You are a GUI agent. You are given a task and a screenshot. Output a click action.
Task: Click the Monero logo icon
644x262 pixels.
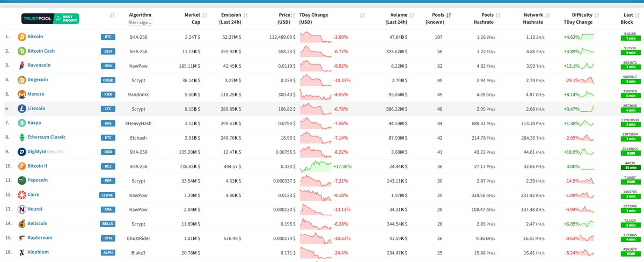point(22,94)
